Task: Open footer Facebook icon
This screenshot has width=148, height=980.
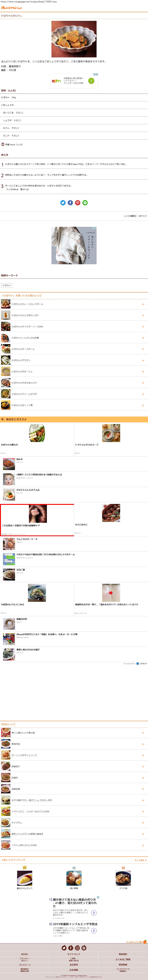Action: pyautogui.click(x=71, y=948)
